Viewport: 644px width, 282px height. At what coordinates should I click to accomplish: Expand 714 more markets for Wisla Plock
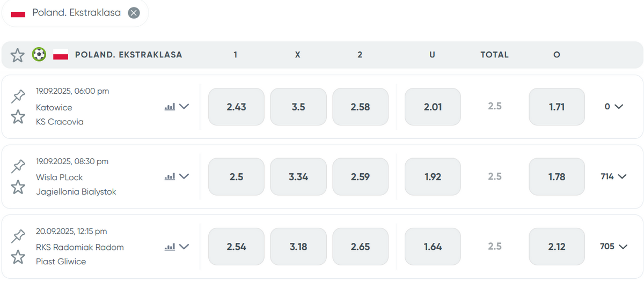click(613, 176)
